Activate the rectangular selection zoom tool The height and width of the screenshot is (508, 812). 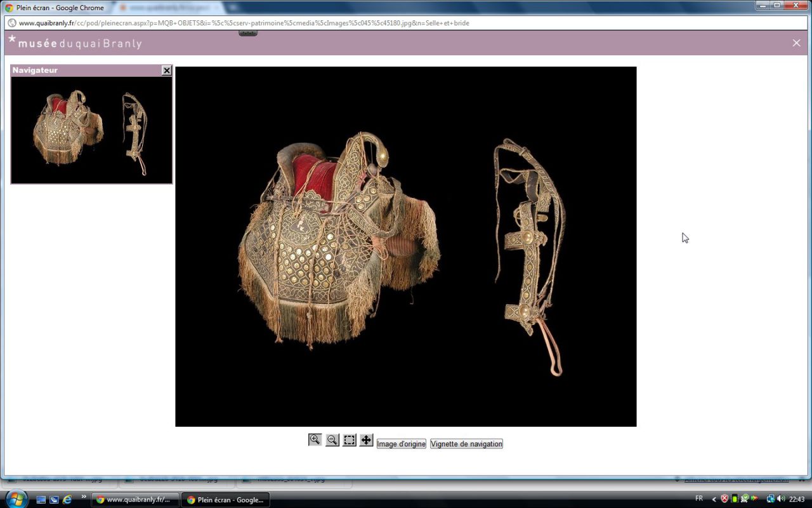point(350,440)
